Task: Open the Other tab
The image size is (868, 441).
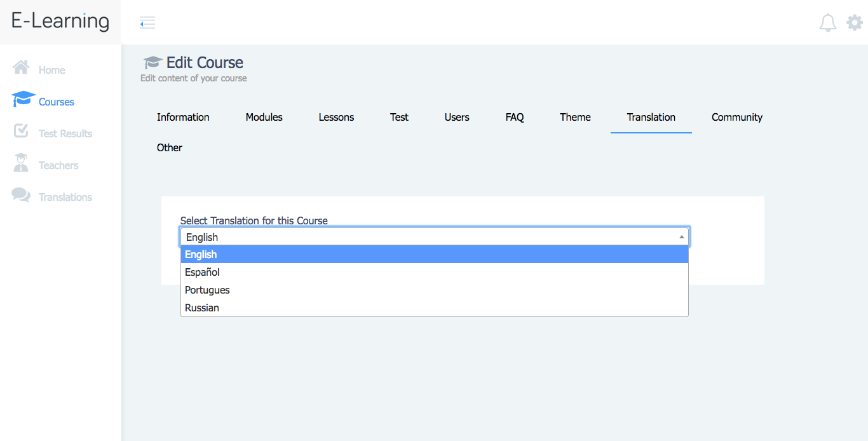Action: coord(170,147)
